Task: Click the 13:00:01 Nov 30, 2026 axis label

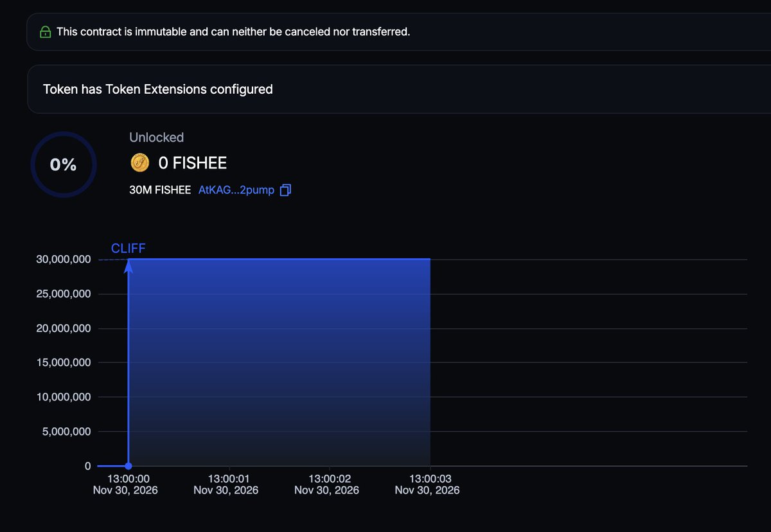Action: coord(226,484)
